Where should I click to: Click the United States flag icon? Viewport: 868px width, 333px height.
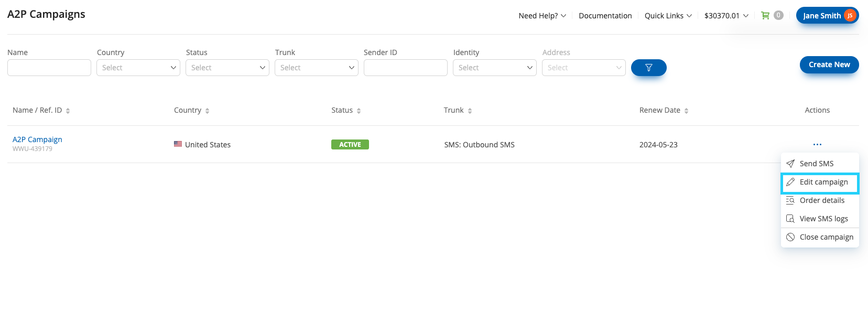[x=178, y=144]
